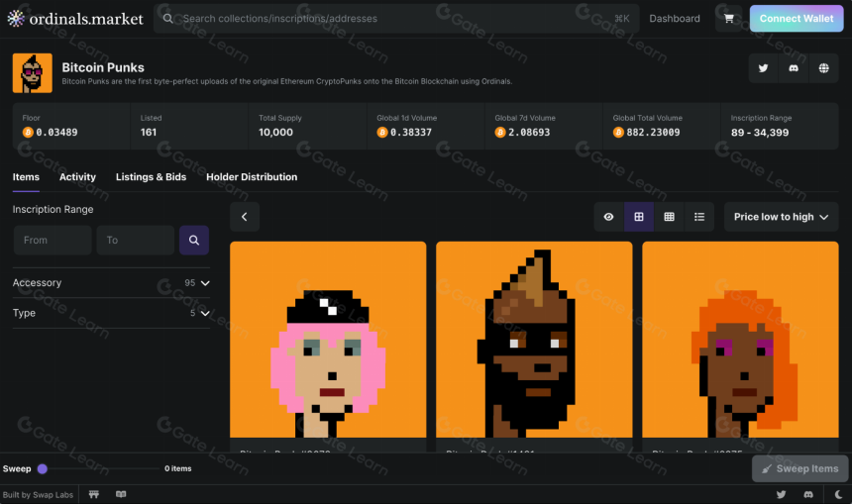Focus the From inscription range field
Viewport: 852px width, 504px height.
click(x=53, y=240)
